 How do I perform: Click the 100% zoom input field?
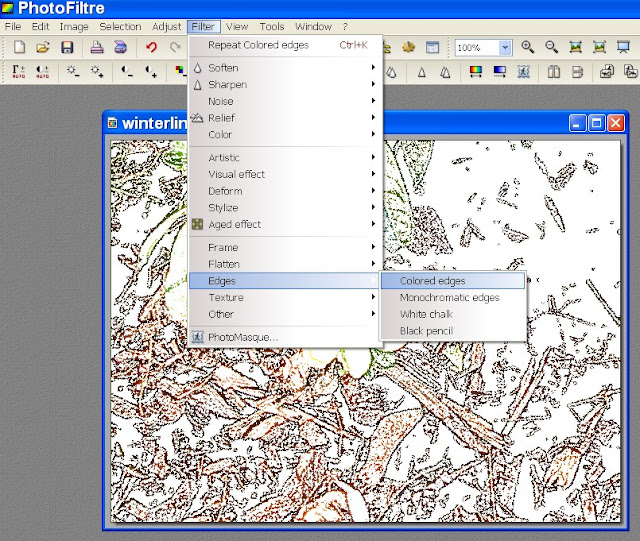tap(478, 48)
